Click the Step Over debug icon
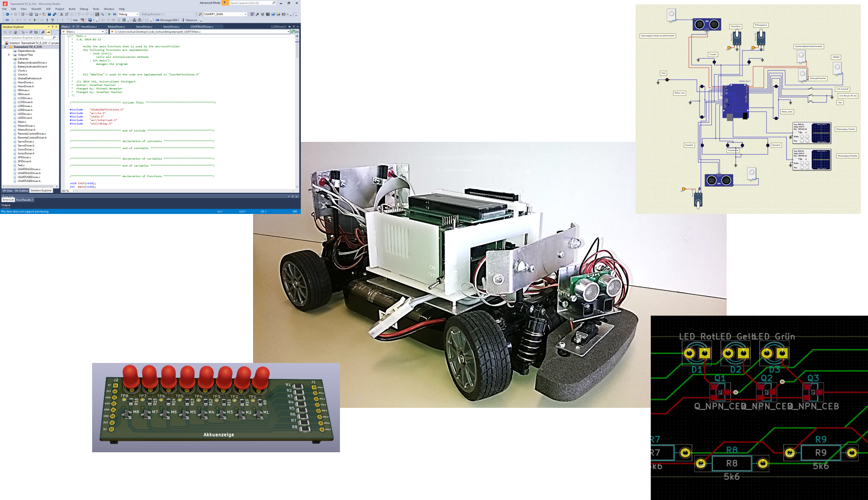Viewport: 868px width, 500px height. (x=53, y=20)
